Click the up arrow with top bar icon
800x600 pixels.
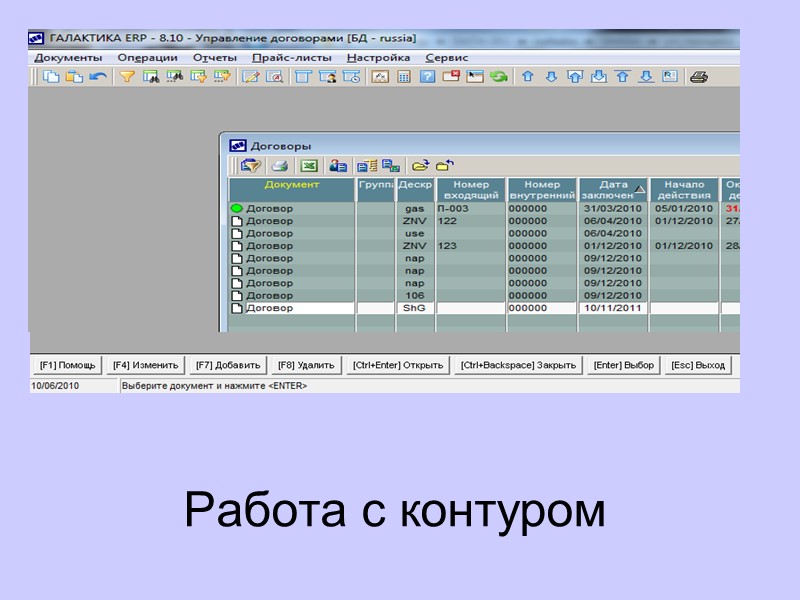[x=622, y=77]
